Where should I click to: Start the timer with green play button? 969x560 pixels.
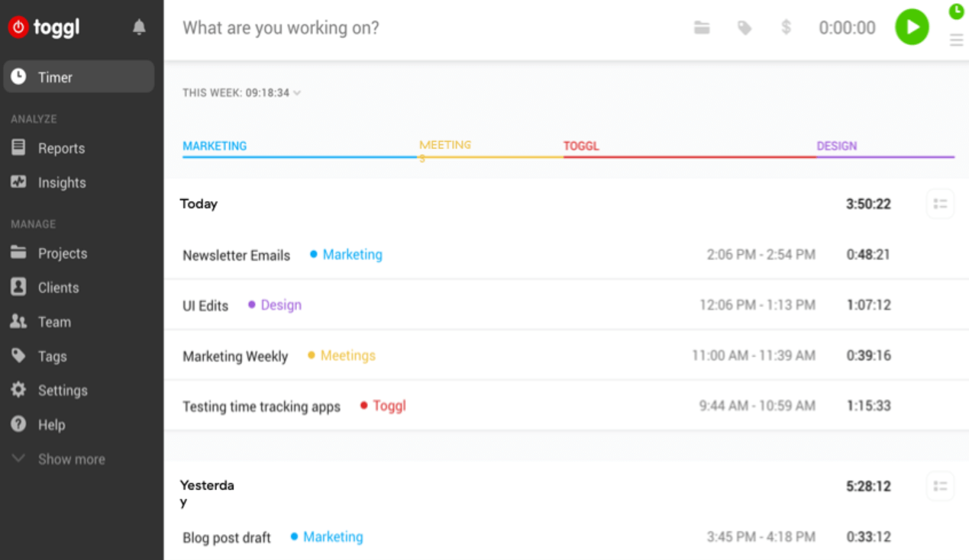(x=912, y=27)
